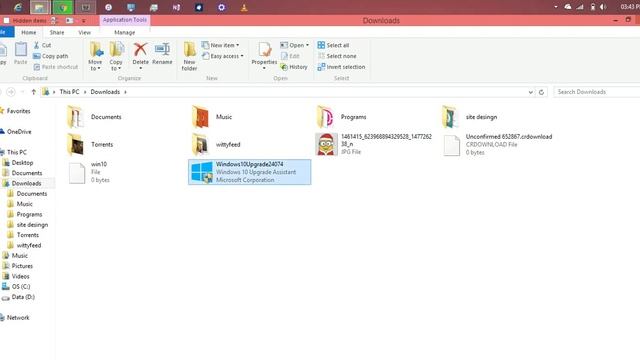Switch to the View ribbon tab
This screenshot has height=360, width=640.
84,32
